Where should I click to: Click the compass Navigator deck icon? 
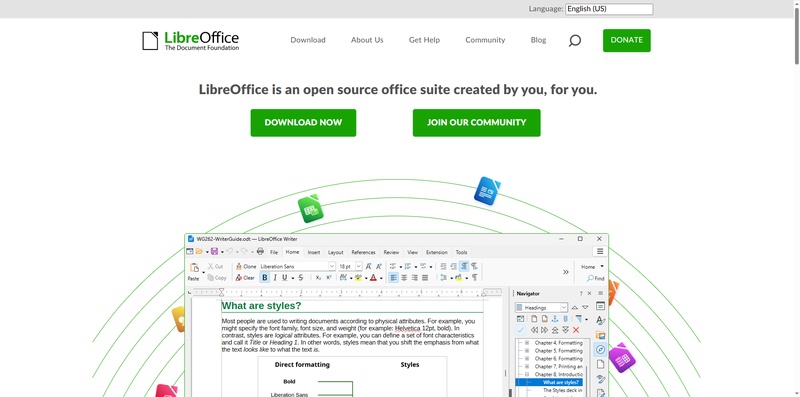click(601, 350)
